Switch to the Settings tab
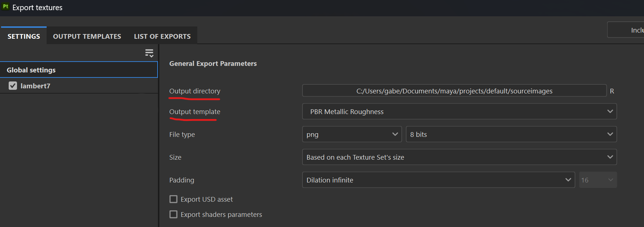Screen dimensions: 644x227 [24, 36]
